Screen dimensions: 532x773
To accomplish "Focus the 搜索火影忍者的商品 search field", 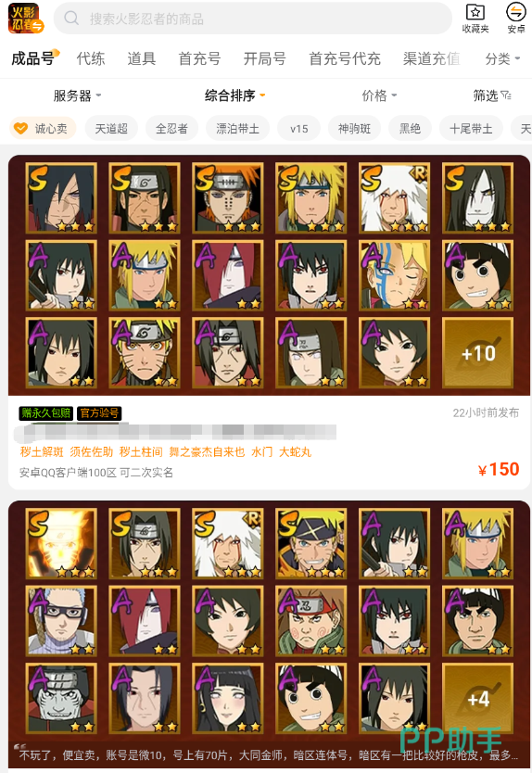I will click(252, 19).
